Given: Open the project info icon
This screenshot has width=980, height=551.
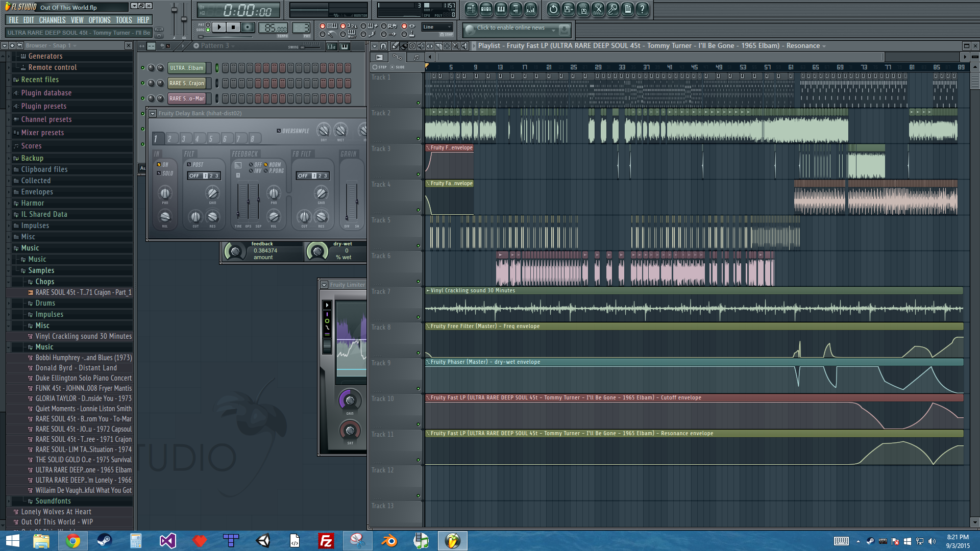Looking at the screenshot, I should 627,9.
